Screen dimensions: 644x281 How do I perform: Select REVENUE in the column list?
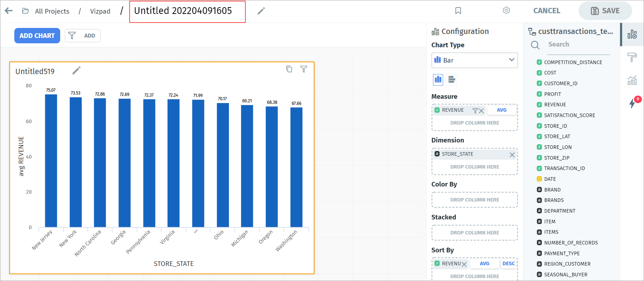(x=555, y=105)
